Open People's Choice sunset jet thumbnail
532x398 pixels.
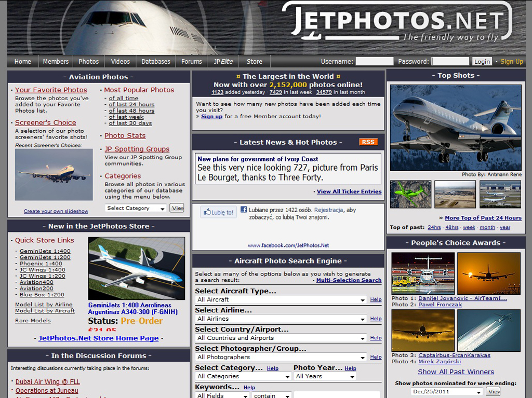click(x=488, y=273)
